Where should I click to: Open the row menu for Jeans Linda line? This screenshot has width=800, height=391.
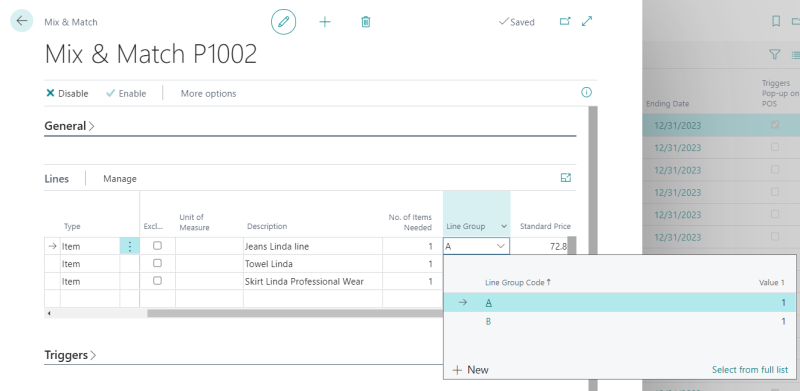(x=130, y=247)
